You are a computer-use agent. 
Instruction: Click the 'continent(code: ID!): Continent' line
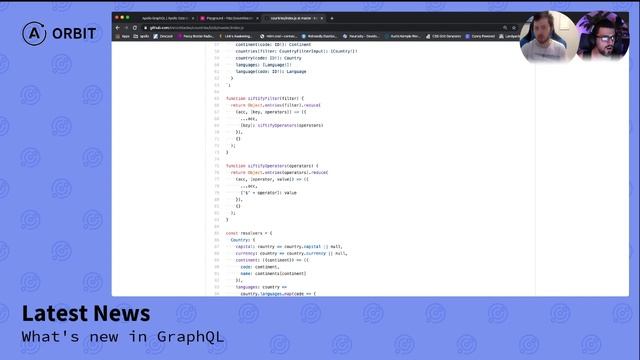tap(273, 44)
